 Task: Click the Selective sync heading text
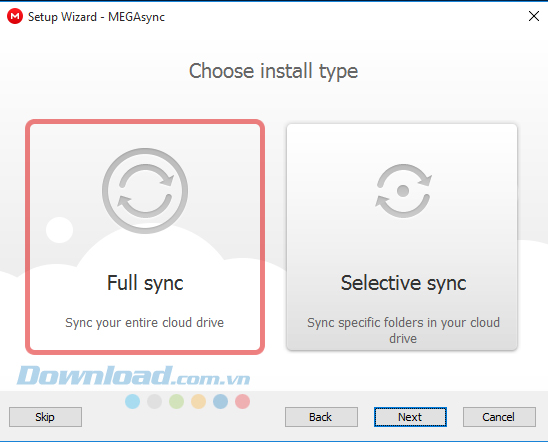click(x=403, y=283)
